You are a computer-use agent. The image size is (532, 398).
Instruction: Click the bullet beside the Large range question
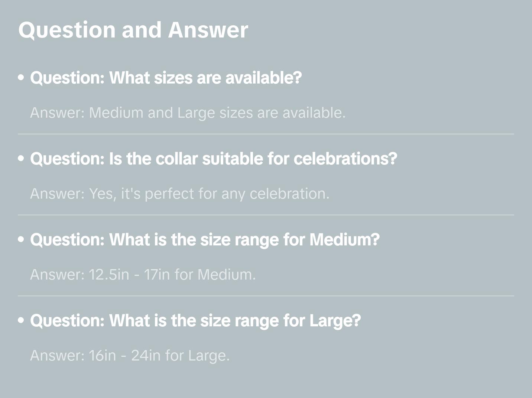coord(21,320)
